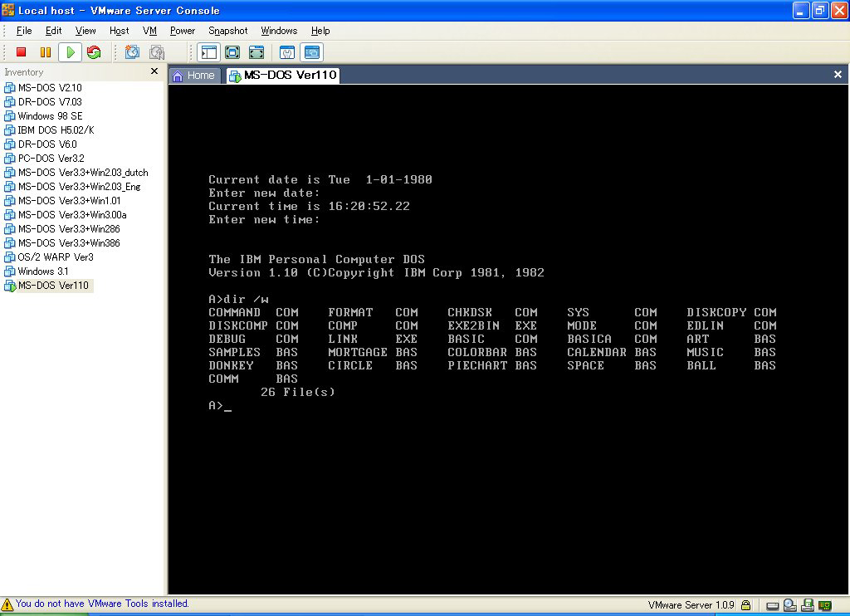Click the Suspend (pause) toolbar button
850x616 pixels.
click(x=46, y=52)
